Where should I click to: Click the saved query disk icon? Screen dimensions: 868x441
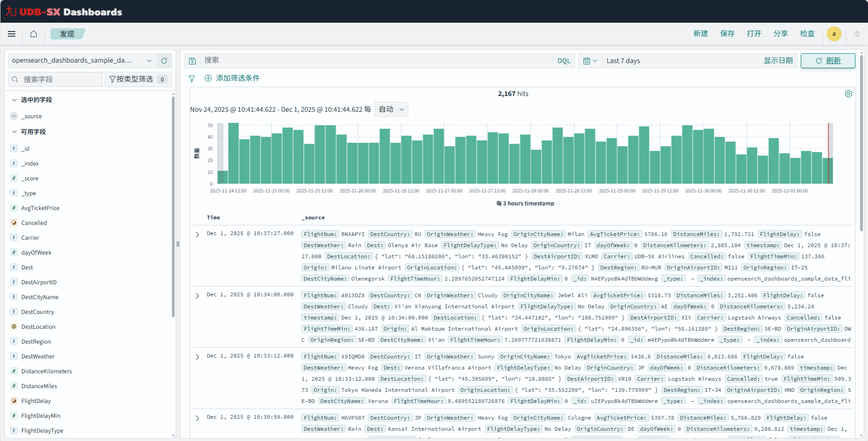pyautogui.click(x=192, y=61)
